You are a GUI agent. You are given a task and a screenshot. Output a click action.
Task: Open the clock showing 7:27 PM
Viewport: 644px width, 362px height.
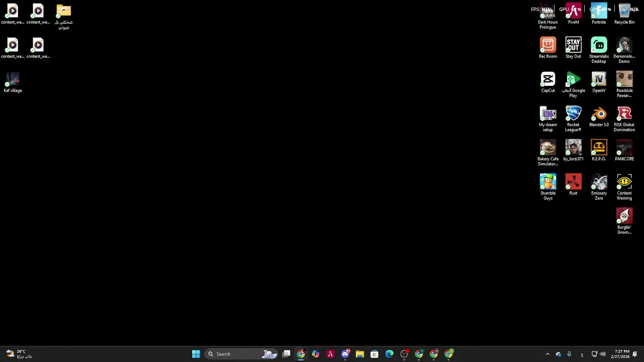pyautogui.click(x=620, y=354)
